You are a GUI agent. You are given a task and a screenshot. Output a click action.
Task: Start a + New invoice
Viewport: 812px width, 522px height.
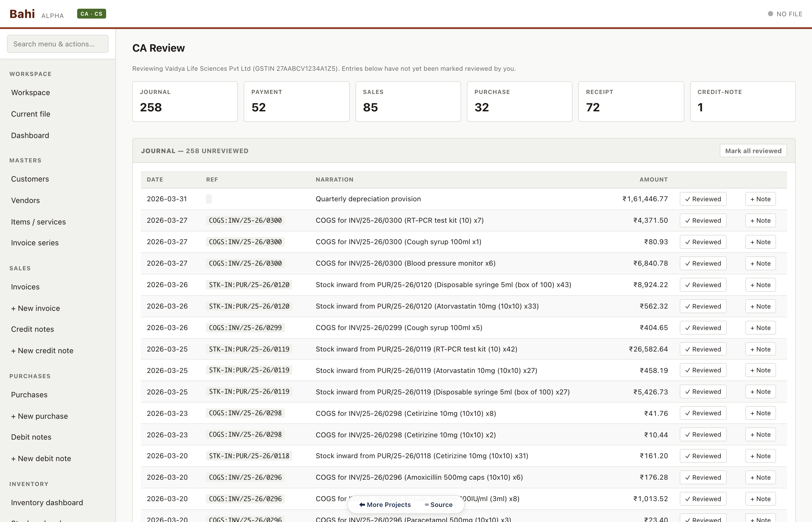tap(35, 308)
